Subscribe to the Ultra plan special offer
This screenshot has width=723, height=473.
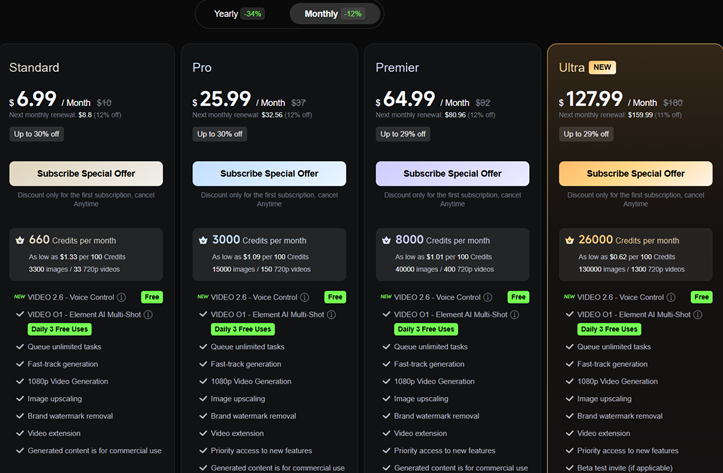[636, 173]
